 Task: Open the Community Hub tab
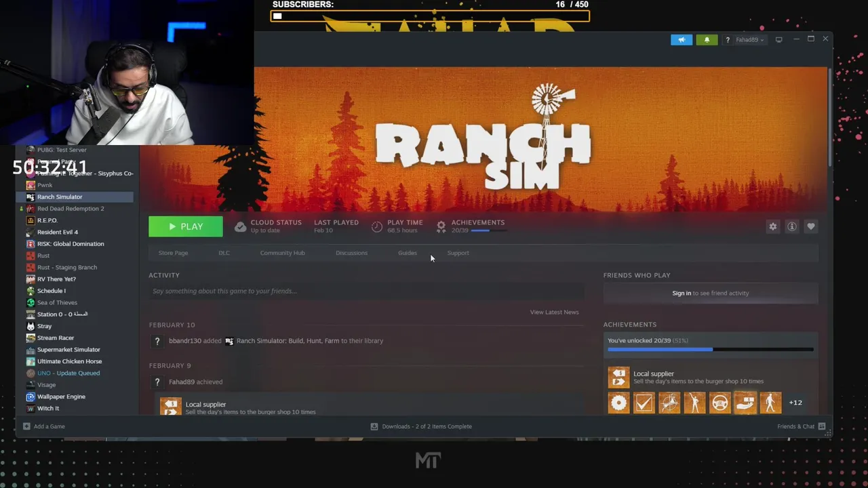click(x=282, y=253)
